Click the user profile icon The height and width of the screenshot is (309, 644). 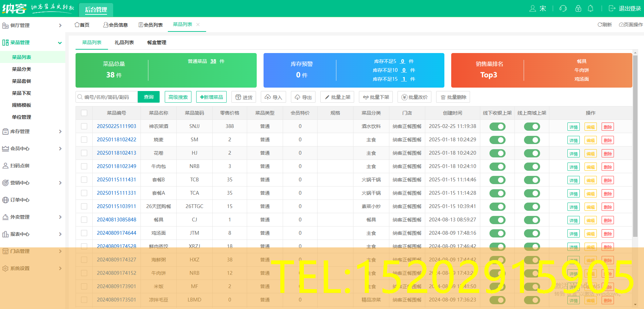533,9
